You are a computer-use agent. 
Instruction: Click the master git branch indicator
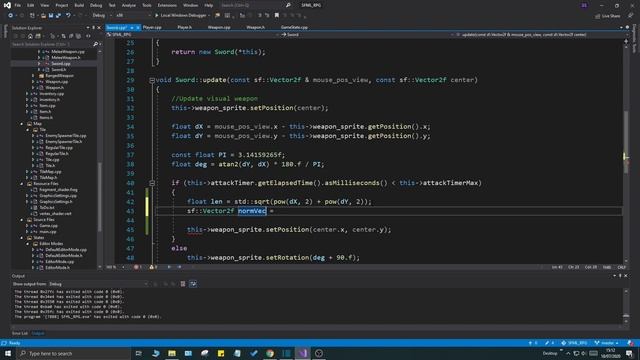click(607, 343)
